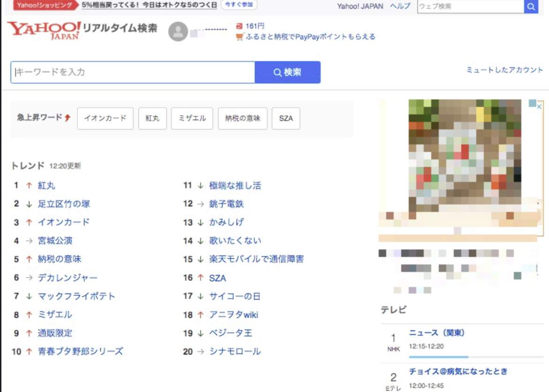The image size is (549, 392).
Task: Open trend 20 シナモロール
Action: [x=235, y=351]
